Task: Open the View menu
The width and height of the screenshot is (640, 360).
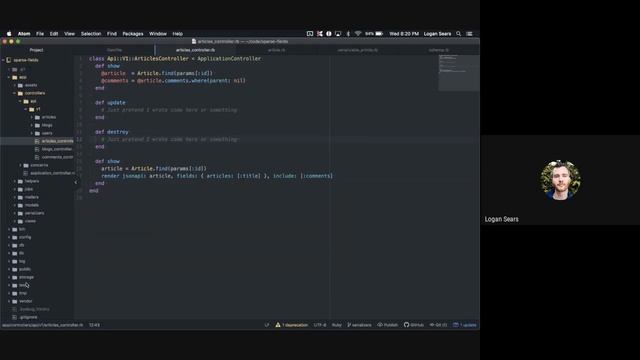Action: (x=69, y=34)
